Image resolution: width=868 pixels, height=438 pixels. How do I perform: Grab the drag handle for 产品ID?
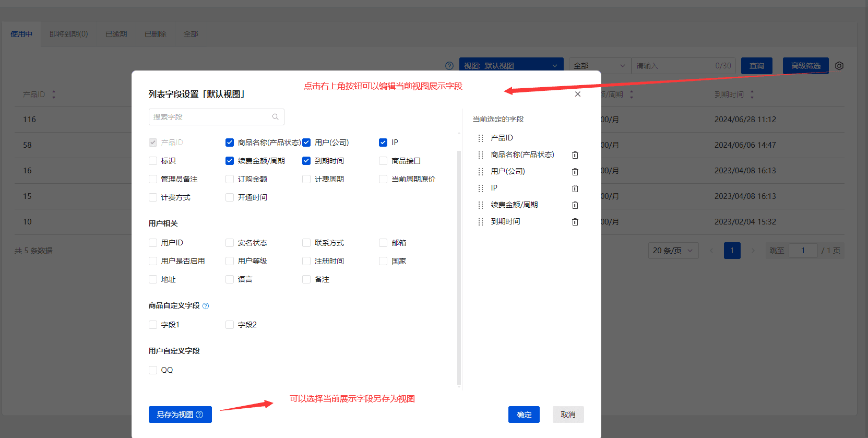pyautogui.click(x=481, y=138)
